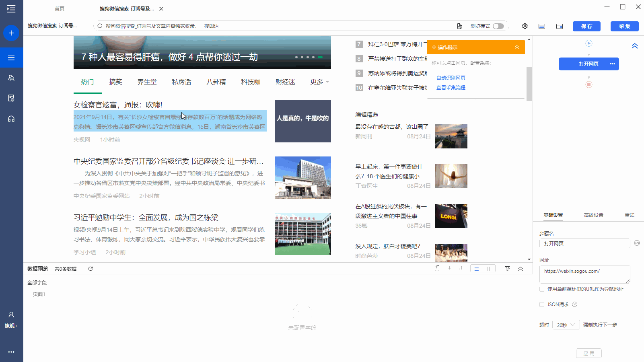Click the three-dot menu on 打开网页 step
This screenshot has height=362, width=644.
612,64
